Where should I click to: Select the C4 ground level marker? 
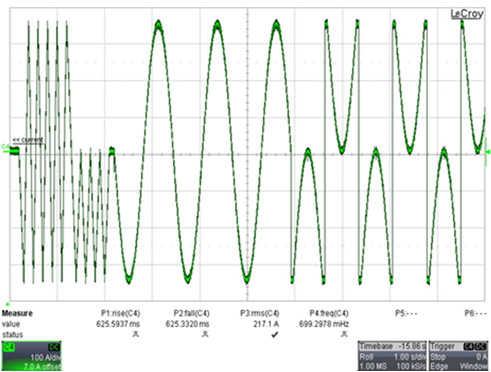6,149
